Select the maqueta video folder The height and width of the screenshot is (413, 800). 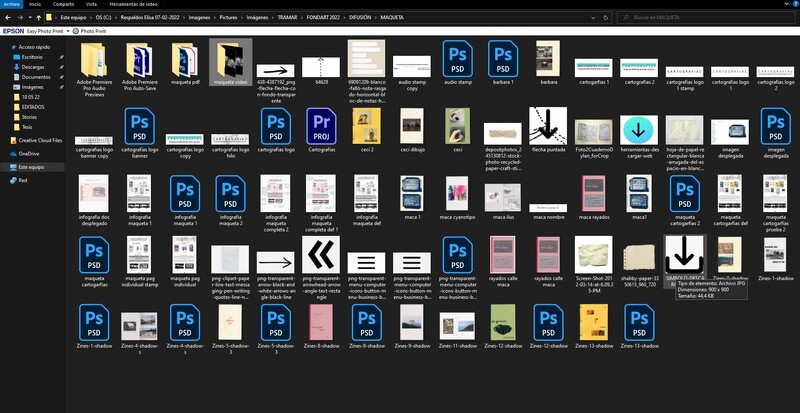coord(230,62)
